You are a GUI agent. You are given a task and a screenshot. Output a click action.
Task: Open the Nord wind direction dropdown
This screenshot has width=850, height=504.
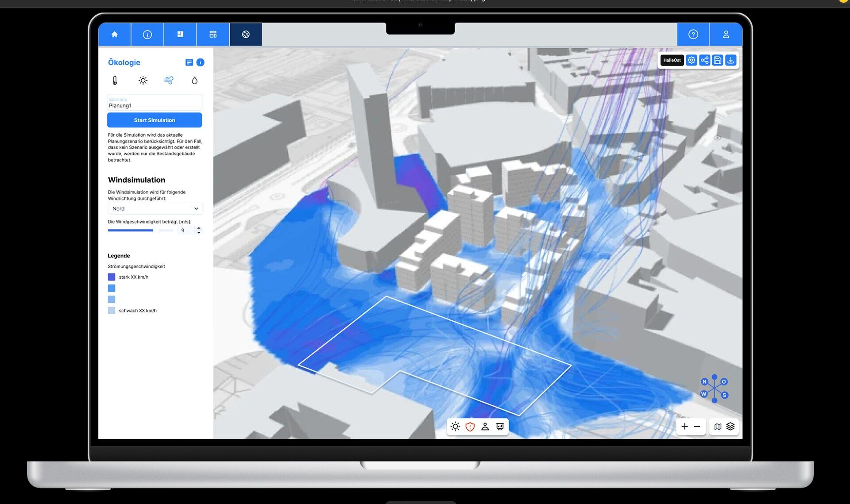[x=155, y=208]
